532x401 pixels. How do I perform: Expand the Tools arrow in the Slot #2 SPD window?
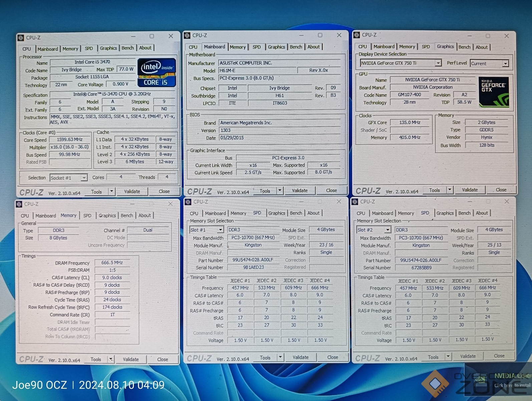tap(448, 357)
